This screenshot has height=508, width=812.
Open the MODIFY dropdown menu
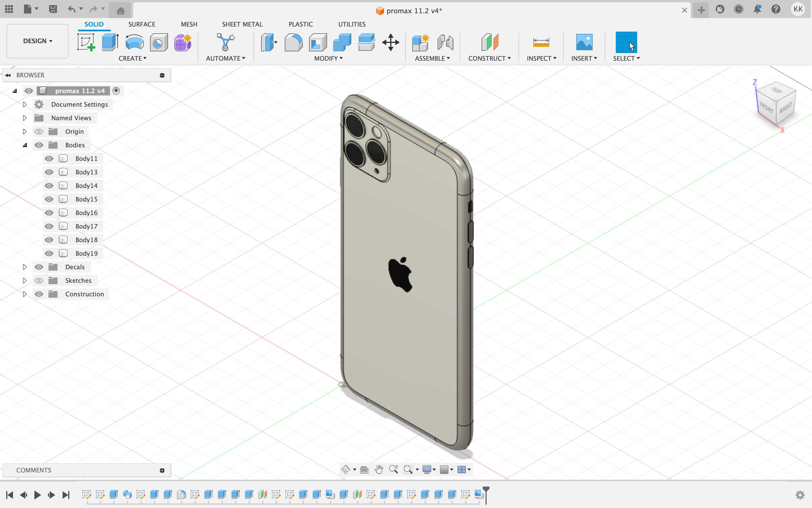point(328,58)
